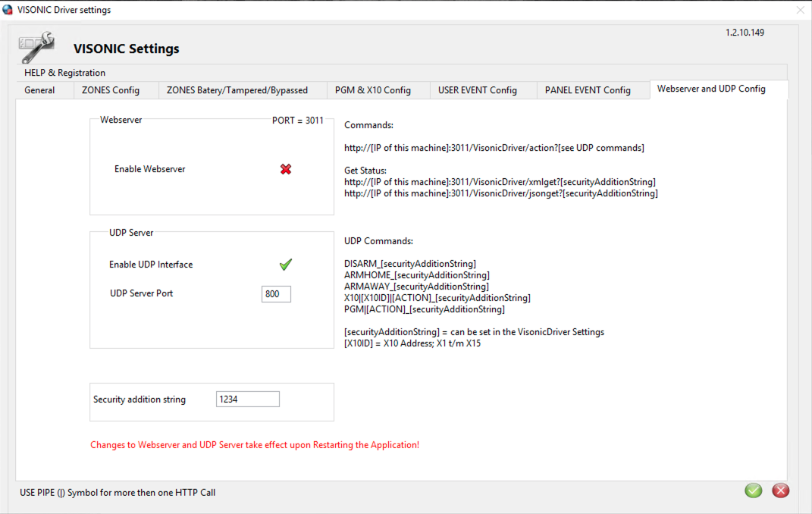
Task: Click the VISONIC Driver settings window title
Action: point(64,10)
